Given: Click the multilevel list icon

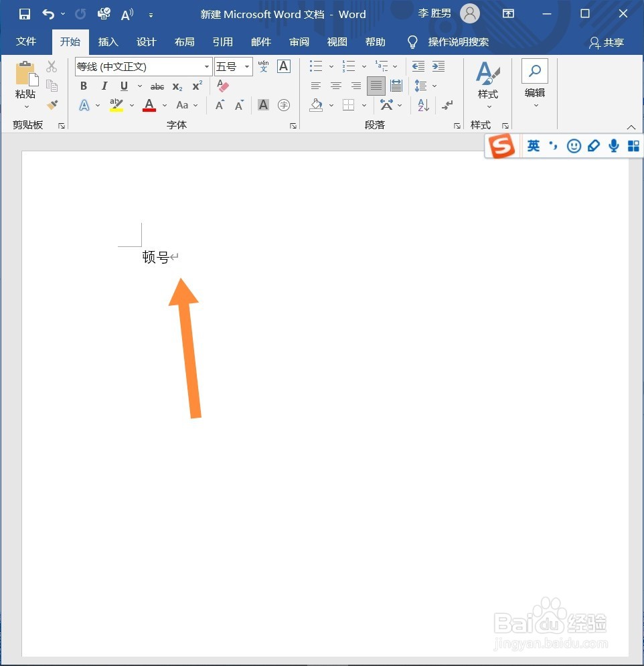Looking at the screenshot, I should (382, 66).
